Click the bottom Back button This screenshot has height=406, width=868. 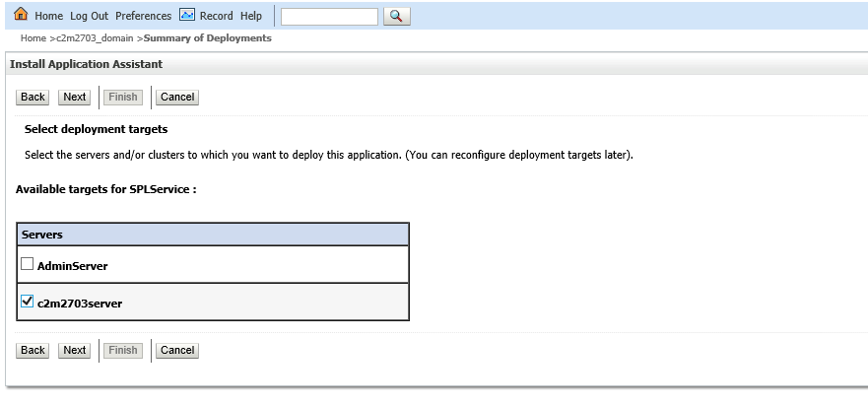pos(33,350)
